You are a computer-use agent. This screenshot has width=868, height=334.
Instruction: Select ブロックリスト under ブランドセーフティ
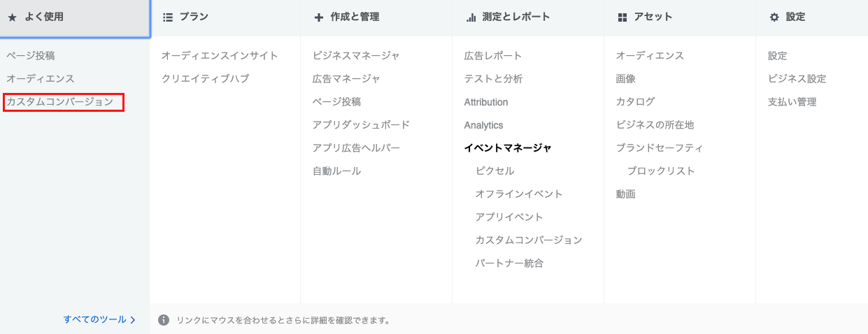[661, 171]
